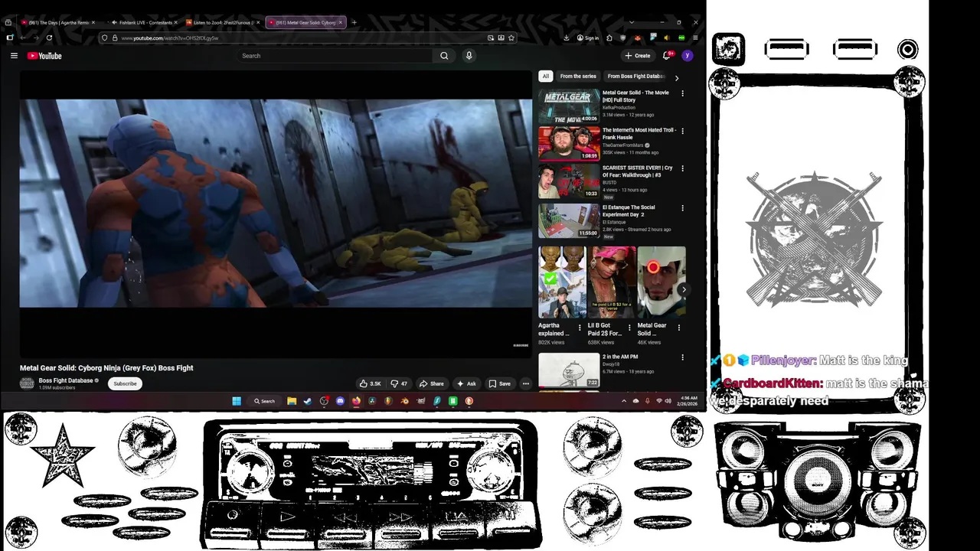
Task: Subscribe to Boss Fight Database
Action: (125, 383)
